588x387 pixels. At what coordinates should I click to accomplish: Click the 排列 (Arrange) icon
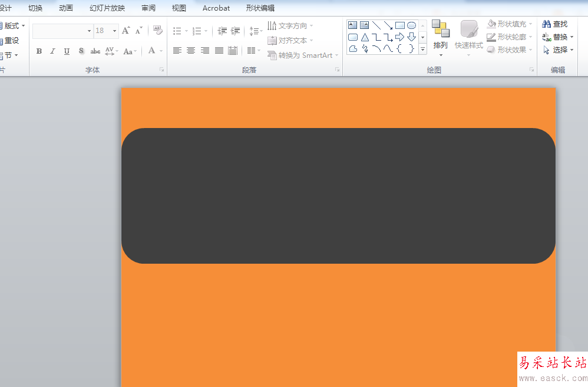tap(440, 35)
